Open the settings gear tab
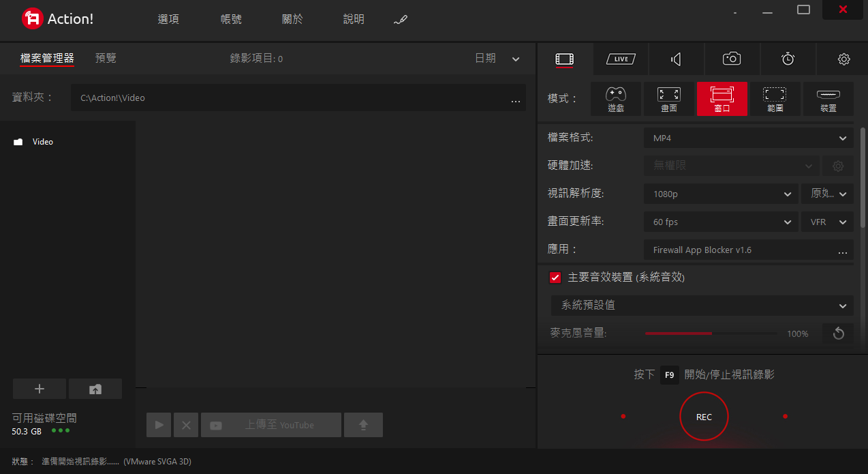 click(x=843, y=59)
